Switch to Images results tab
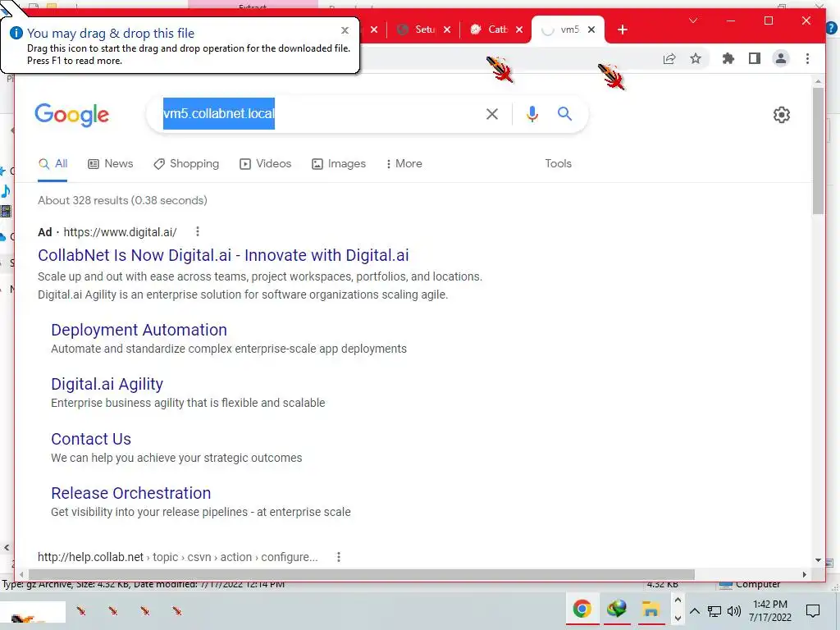This screenshot has height=630, width=840. (339, 163)
